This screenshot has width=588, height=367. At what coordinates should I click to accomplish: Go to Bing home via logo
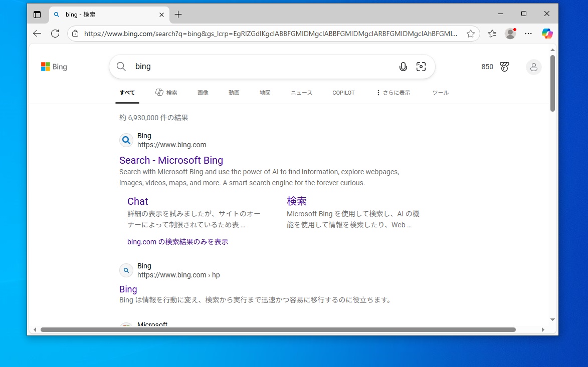[x=54, y=67]
